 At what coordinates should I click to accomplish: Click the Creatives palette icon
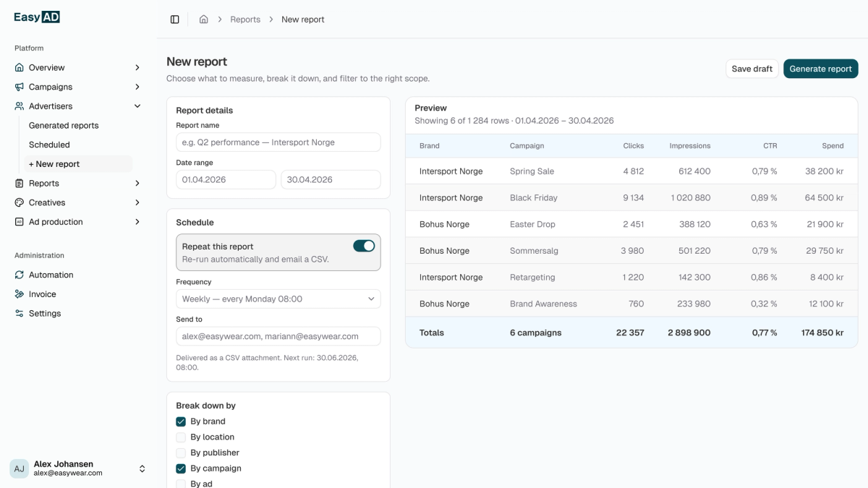(20, 202)
